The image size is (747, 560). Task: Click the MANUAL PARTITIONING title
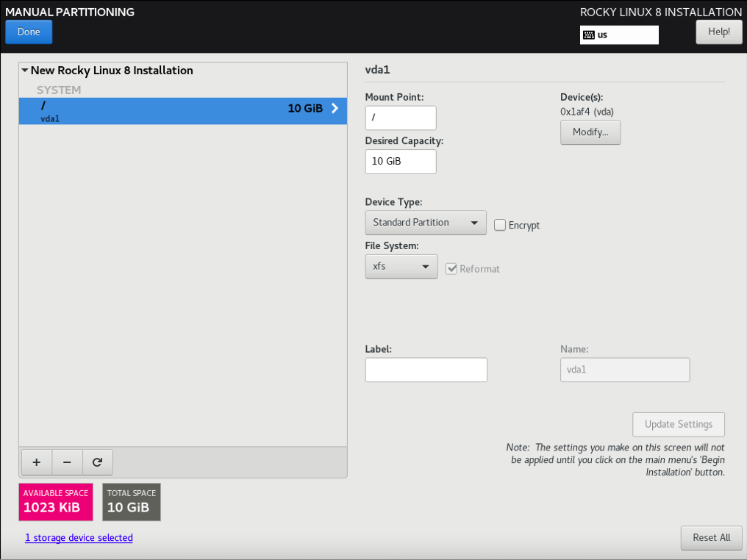click(x=70, y=12)
